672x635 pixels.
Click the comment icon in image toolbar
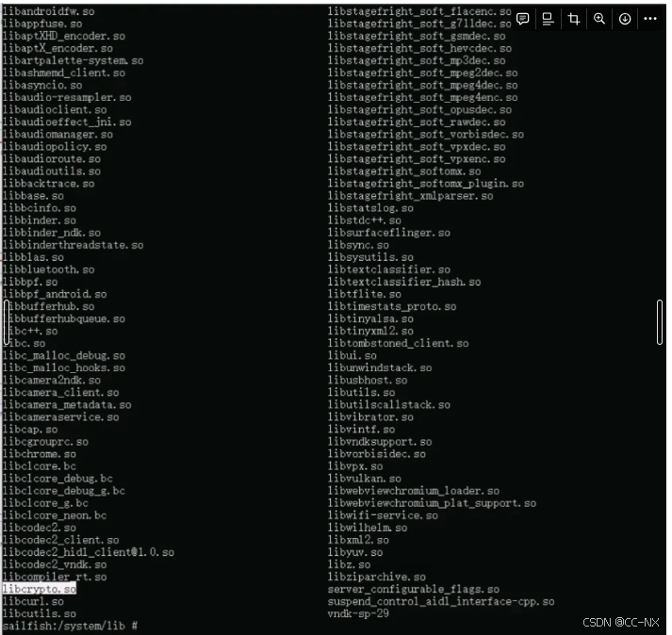(x=522, y=19)
